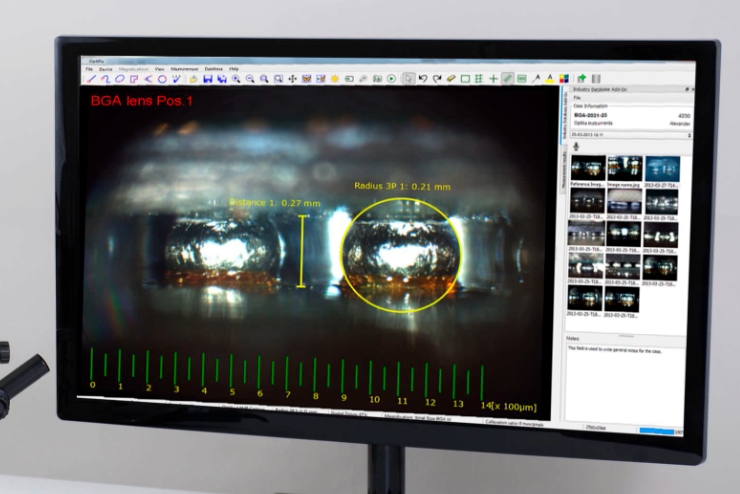This screenshot has width=740, height=494.
Task: Toggle the green crosshair overlay icon
Action: pos(494,79)
